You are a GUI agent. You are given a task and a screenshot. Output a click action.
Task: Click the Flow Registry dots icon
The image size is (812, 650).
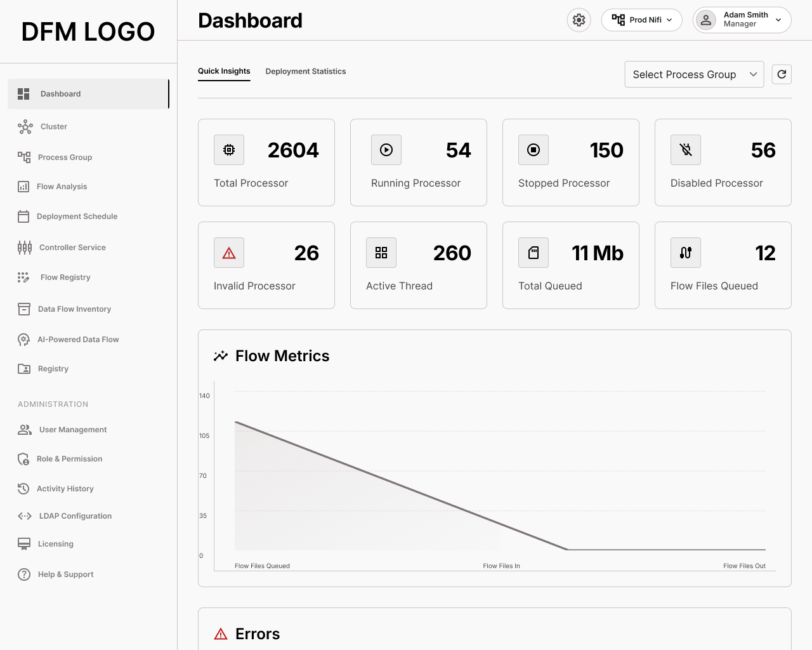[x=23, y=277]
